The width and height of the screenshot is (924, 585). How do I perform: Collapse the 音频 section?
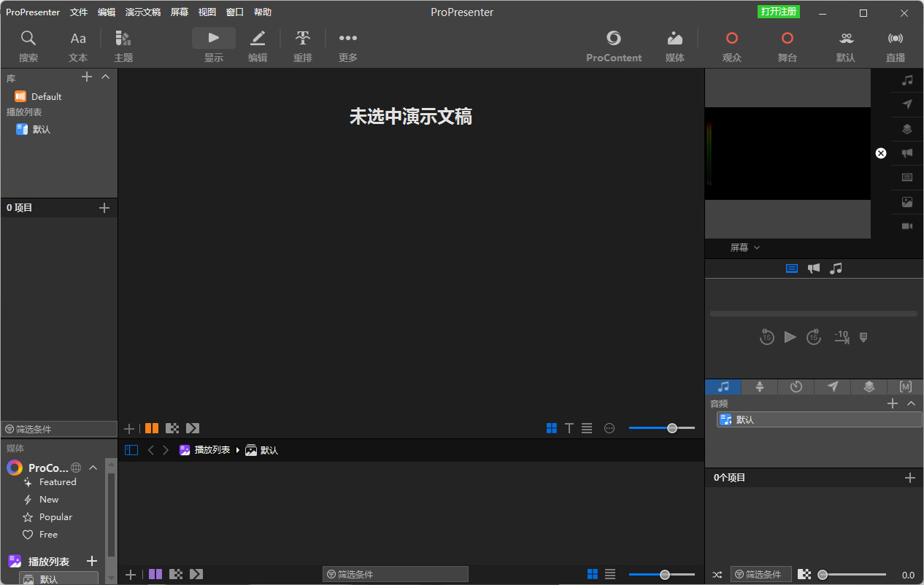(x=911, y=403)
